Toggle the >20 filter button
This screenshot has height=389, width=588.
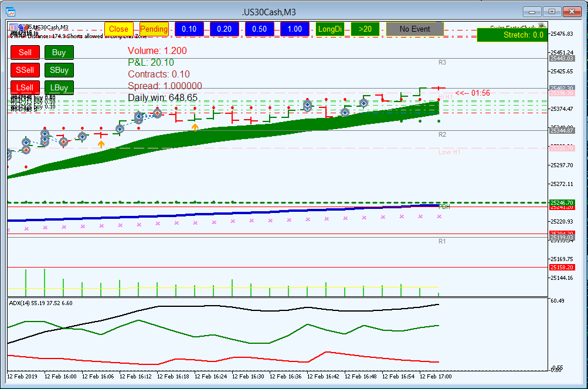365,29
